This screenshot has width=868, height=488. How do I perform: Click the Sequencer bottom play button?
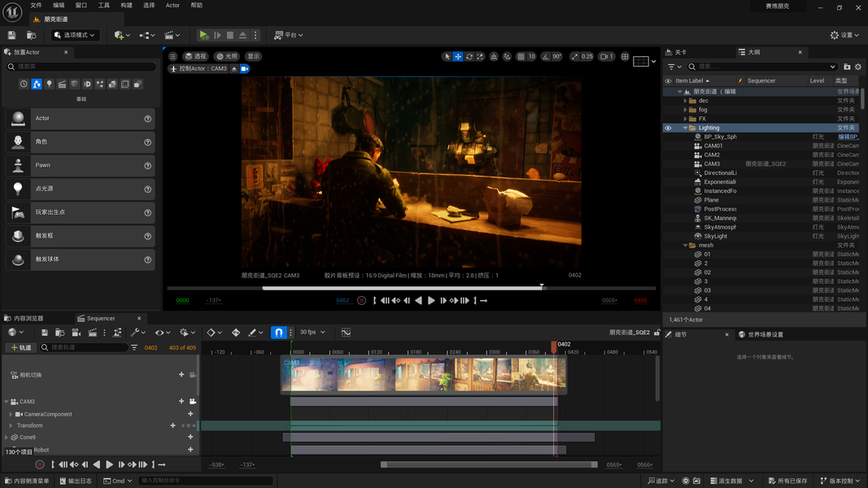(109, 464)
